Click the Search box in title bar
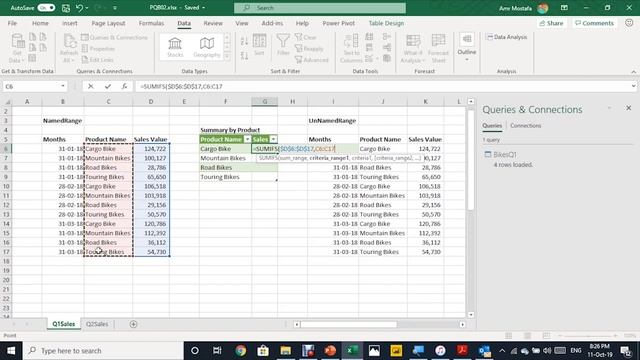Screen dimensions: 640x360 click(320, 8)
